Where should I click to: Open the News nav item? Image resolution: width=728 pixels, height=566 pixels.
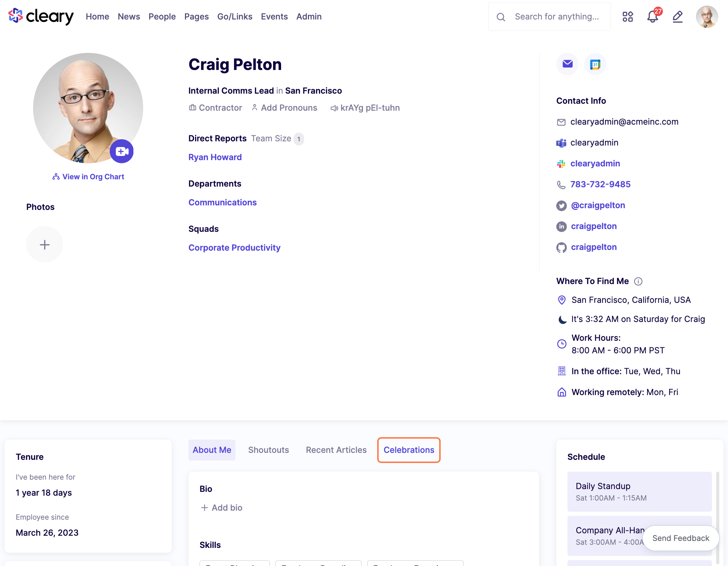pyautogui.click(x=129, y=16)
